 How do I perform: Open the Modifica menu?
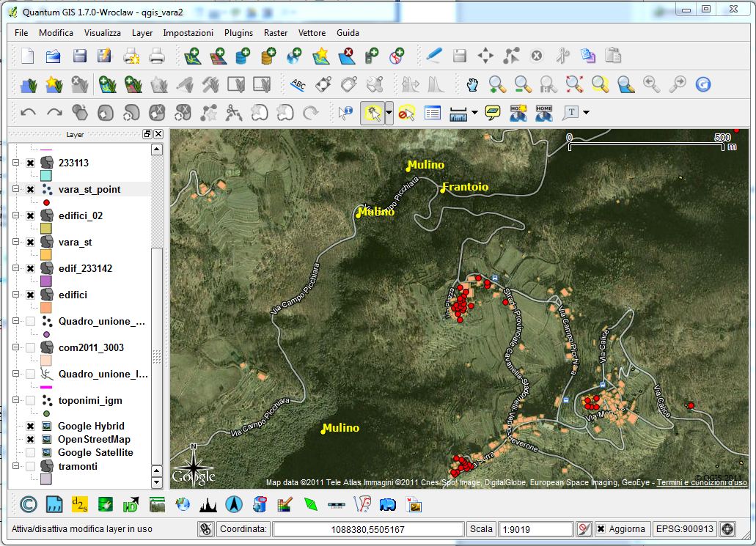(56, 33)
